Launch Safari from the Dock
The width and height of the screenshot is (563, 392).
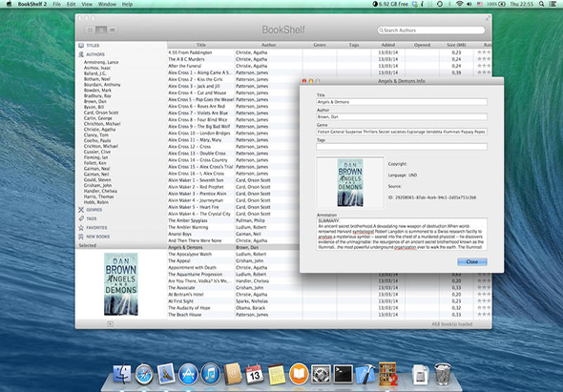coord(144,374)
